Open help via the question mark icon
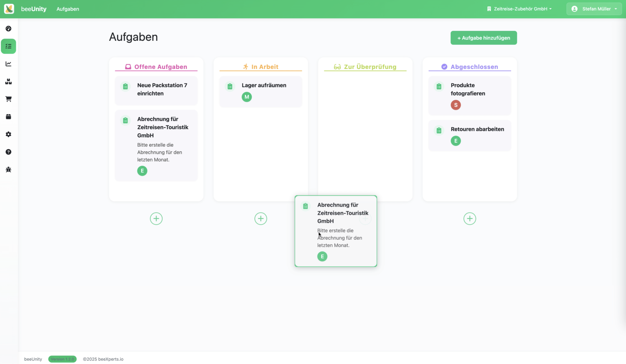Viewport: 626px width, 364px height. tap(9, 152)
